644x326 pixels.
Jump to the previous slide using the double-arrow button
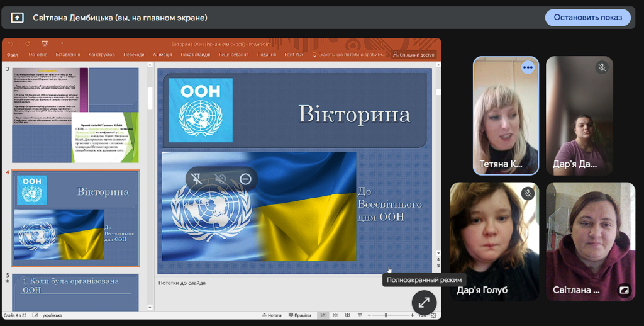[x=438, y=259]
